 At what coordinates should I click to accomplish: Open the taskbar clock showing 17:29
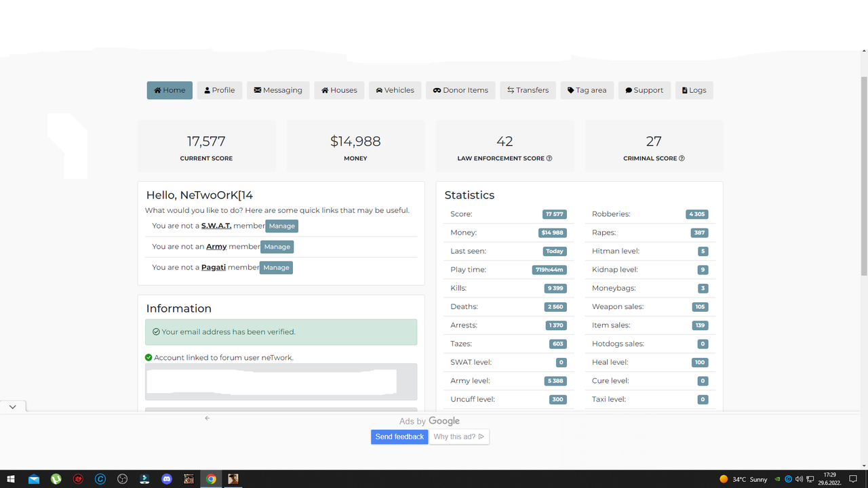[829, 479]
